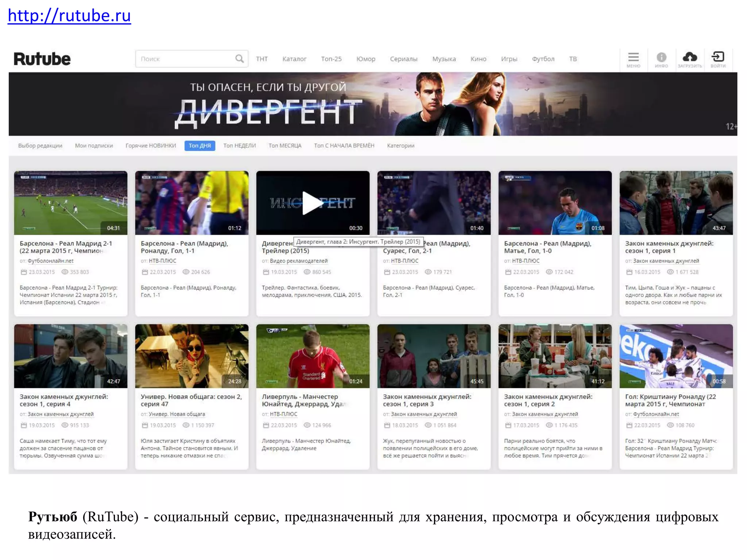The height and width of the screenshot is (560, 747).
Task: Switch to Мои подписки tab
Action: point(94,146)
